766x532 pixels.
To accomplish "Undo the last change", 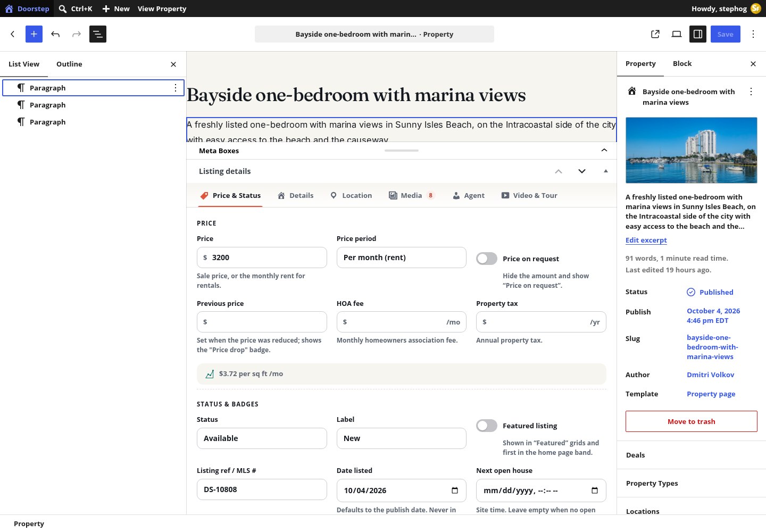I will pos(55,34).
